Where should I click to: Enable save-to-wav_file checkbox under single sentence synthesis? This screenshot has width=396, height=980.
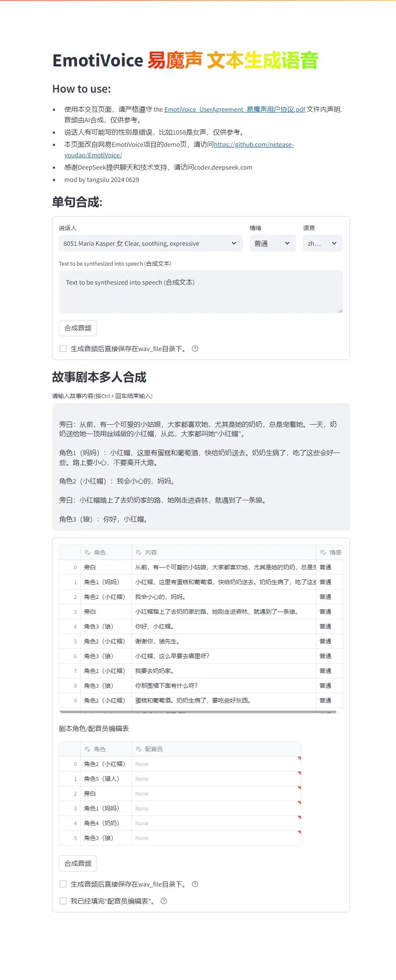[63, 349]
